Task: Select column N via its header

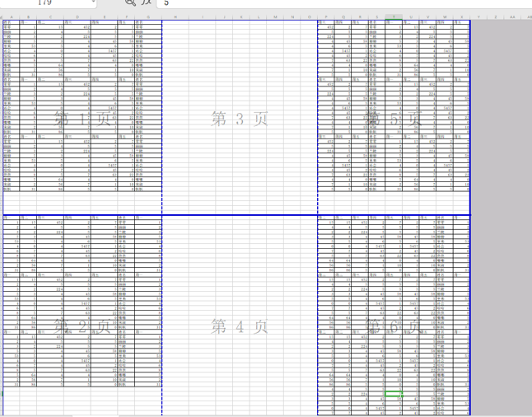Action: 292,17
